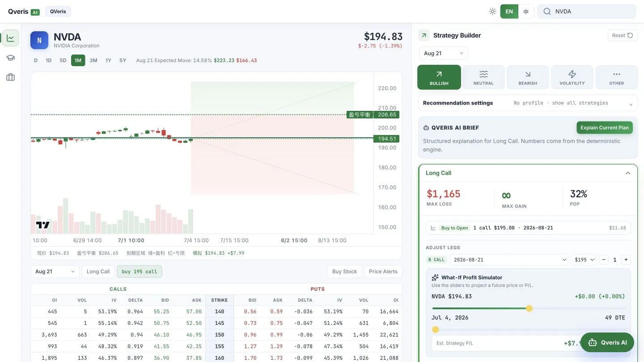Image resolution: width=644 pixels, height=362 pixels.
Task: Select the 1Y chart timeframe
Action: 108,60
